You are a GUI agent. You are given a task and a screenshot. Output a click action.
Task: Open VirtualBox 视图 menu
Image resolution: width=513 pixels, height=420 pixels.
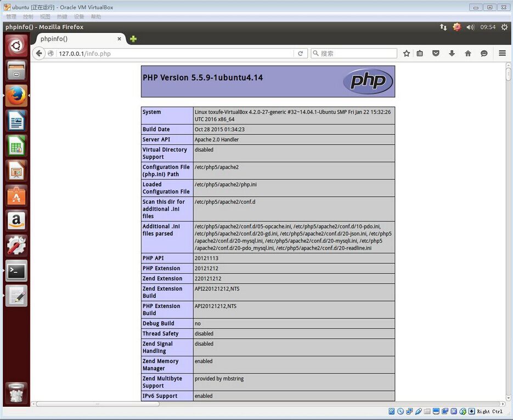(45, 16)
